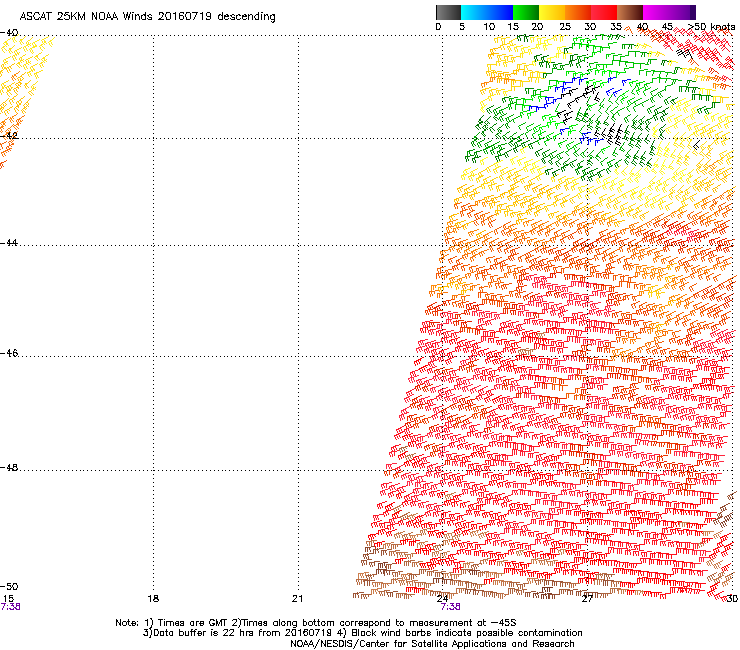Viewport: 740px width, 650px height.
Task: Click the latitude axis label '-42'
Action: click(9, 135)
